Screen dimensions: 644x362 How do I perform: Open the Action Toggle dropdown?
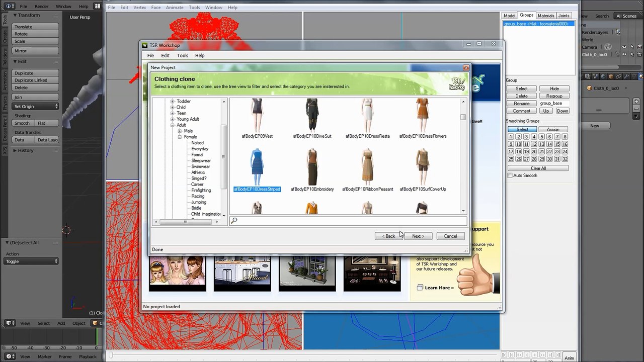[x=32, y=261]
